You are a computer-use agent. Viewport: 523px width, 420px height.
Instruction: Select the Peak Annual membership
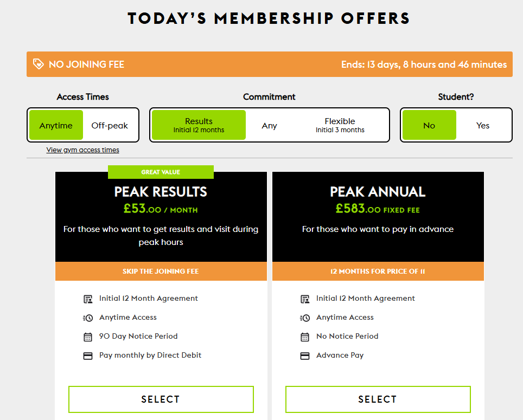point(378,399)
